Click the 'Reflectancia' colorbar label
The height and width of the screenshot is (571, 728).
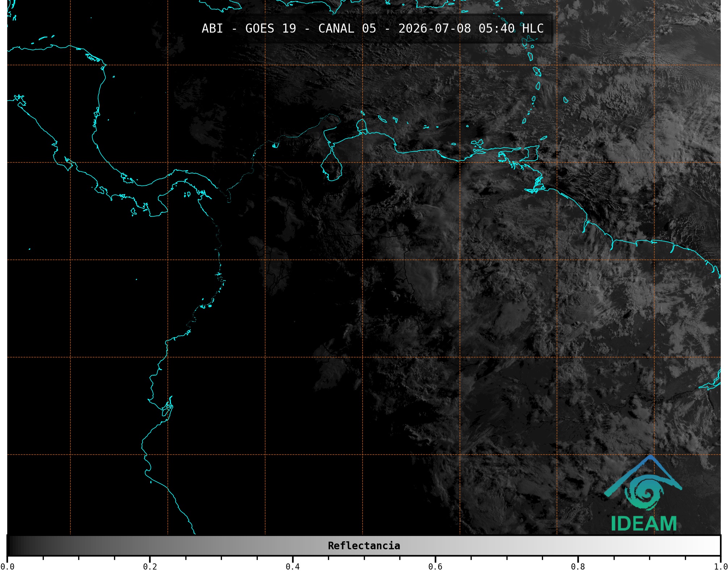(x=364, y=546)
